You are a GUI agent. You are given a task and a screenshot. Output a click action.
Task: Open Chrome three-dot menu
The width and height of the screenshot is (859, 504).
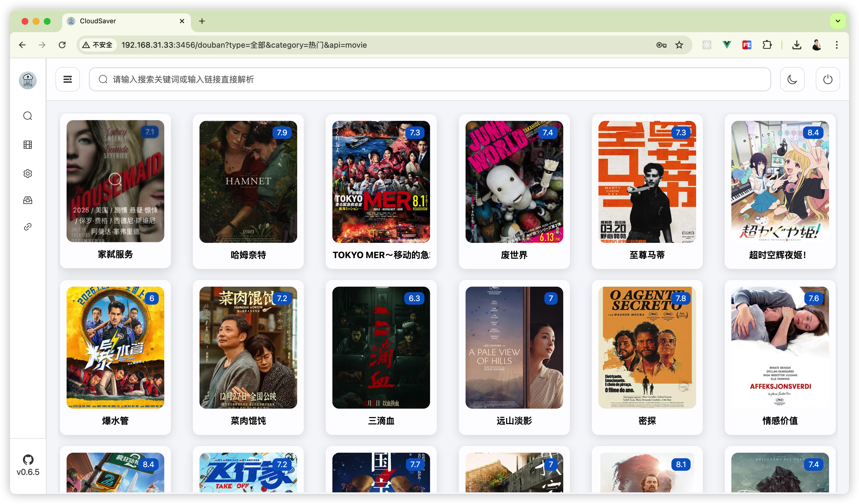click(x=837, y=45)
